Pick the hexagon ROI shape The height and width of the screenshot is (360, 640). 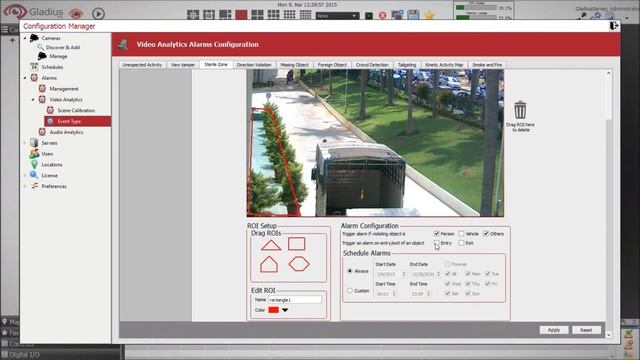pyautogui.click(x=299, y=264)
